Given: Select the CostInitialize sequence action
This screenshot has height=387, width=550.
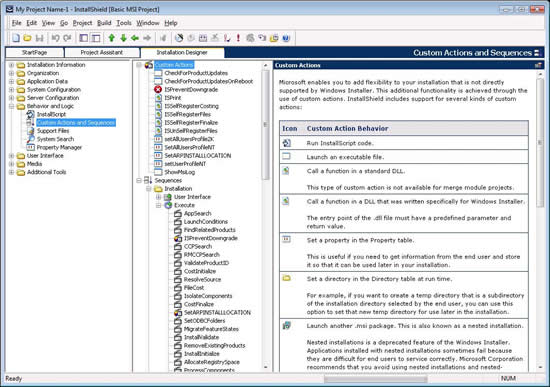Looking at the screenshot, I should click(x=200, y=271).
